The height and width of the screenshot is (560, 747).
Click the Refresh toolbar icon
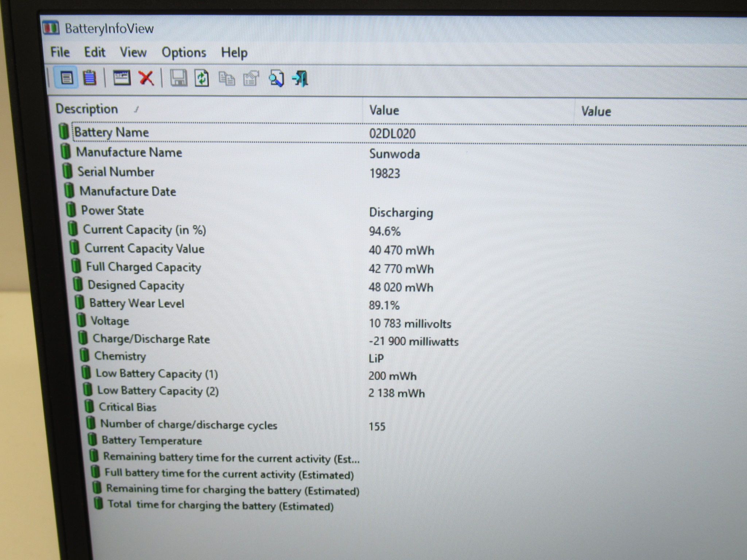tap(202, 78)
